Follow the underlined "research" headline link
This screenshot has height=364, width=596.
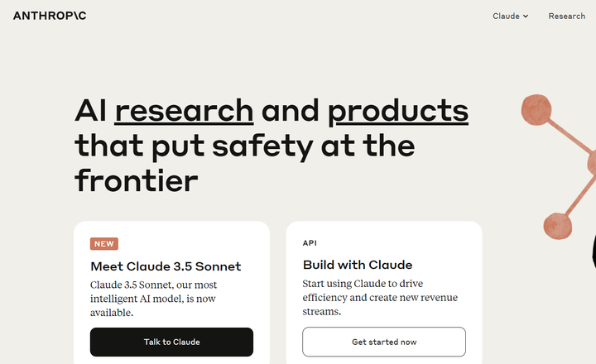click(x=184, y=111)
